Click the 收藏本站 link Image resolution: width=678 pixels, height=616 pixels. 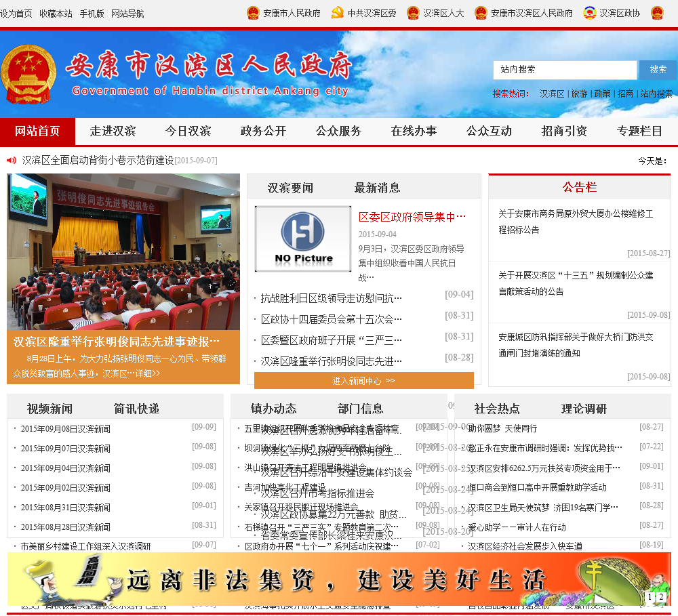tap(56, 14)
